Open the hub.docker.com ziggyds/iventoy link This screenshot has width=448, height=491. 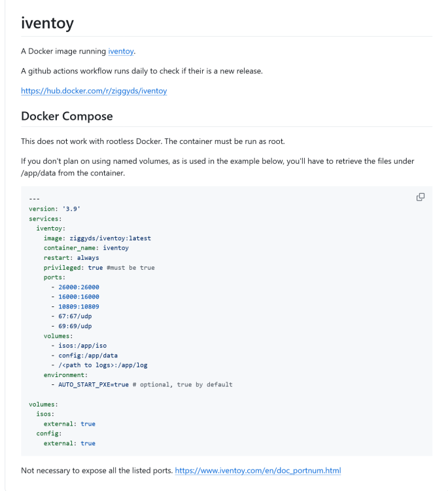(94, 91)
